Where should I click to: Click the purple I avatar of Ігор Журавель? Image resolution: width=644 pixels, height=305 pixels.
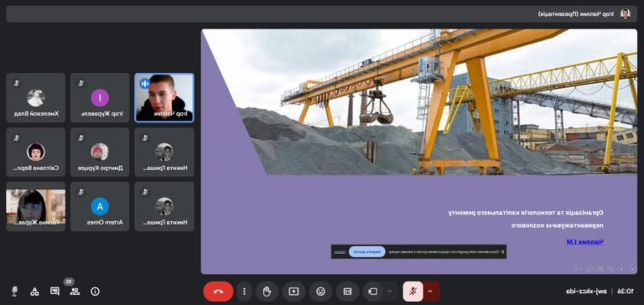[100, 98]
